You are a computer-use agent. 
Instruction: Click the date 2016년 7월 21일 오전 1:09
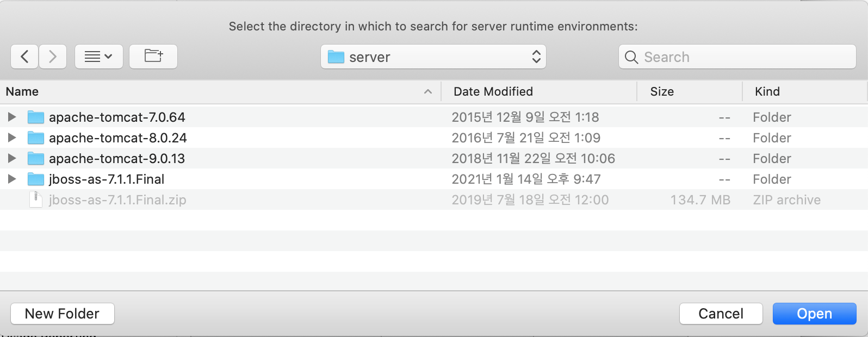click(526, 138)
